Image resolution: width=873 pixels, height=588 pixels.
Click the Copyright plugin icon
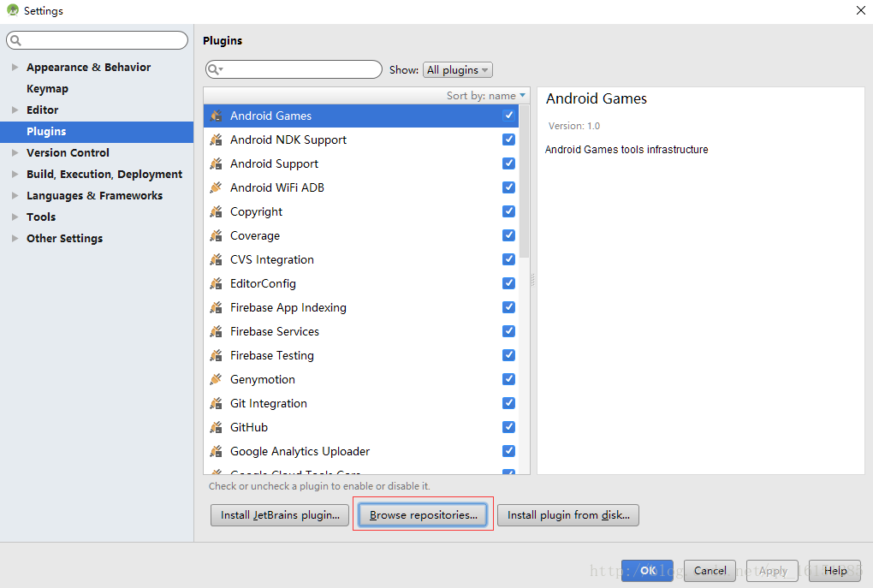216,211
